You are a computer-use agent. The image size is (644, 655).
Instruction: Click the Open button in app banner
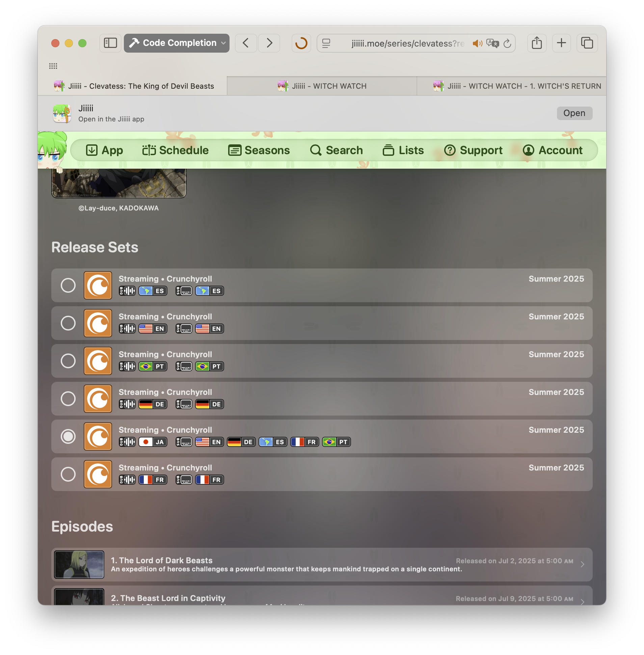[574, 113]
